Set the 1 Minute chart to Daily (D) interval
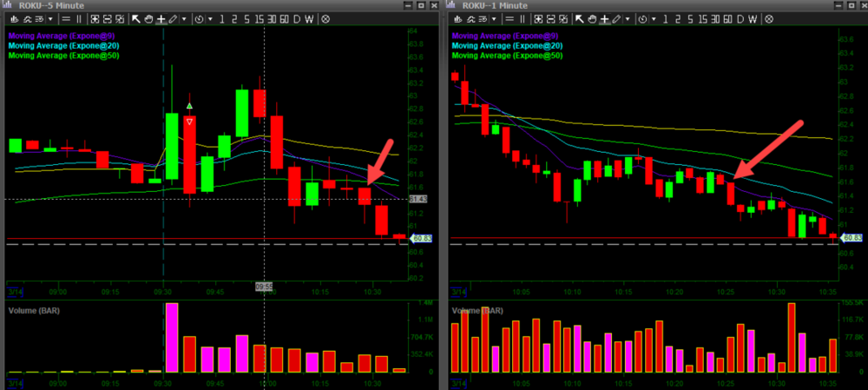The width and height of the screenshot is (868, 390). point(740,18)
